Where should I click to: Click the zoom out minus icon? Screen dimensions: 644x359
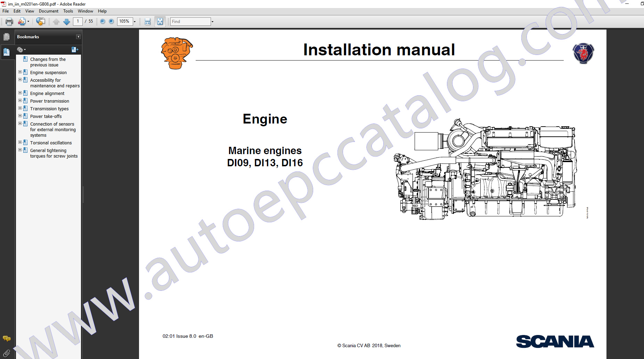coord(103,22)
